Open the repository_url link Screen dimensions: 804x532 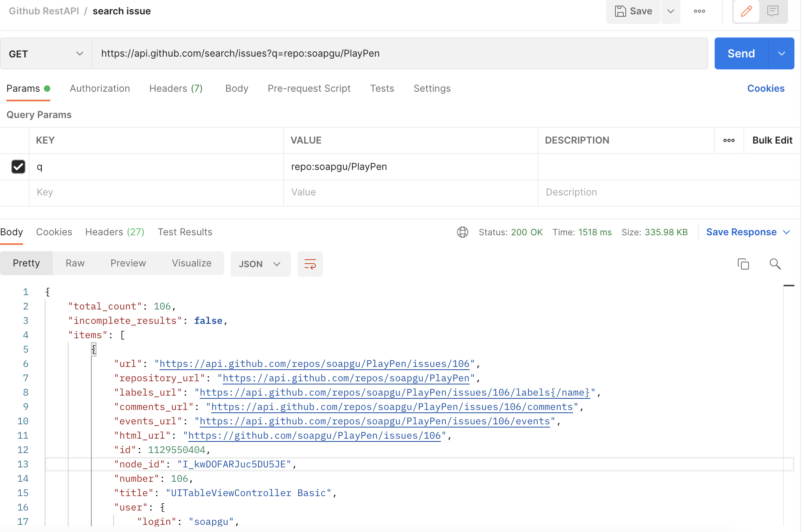[346, 378]
